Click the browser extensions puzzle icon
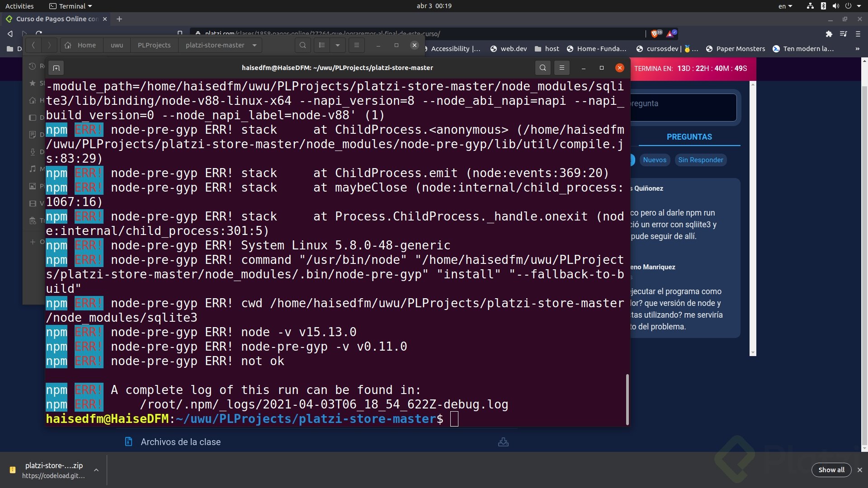The height and width of the screenshot is (488, 868). tap(829, 34)
